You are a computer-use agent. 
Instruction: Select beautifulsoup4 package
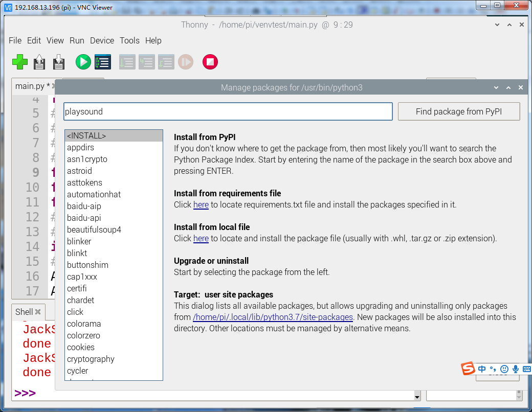click(x=114, y=230)
